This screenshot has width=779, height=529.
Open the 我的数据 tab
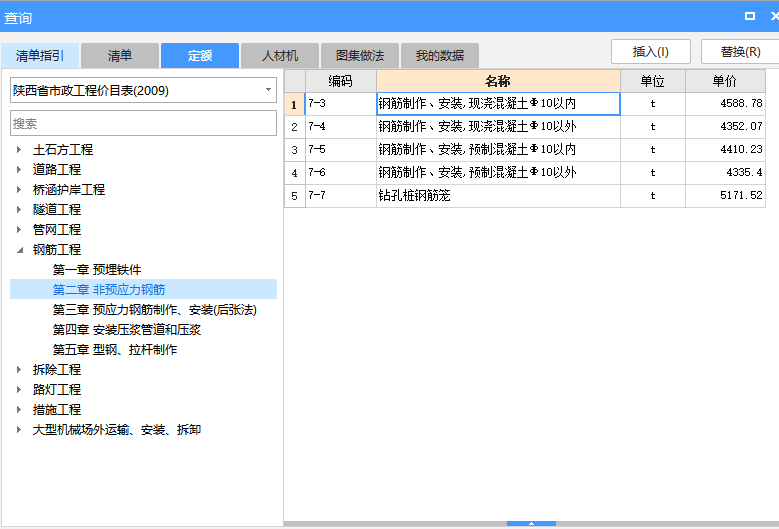point(440,56)
